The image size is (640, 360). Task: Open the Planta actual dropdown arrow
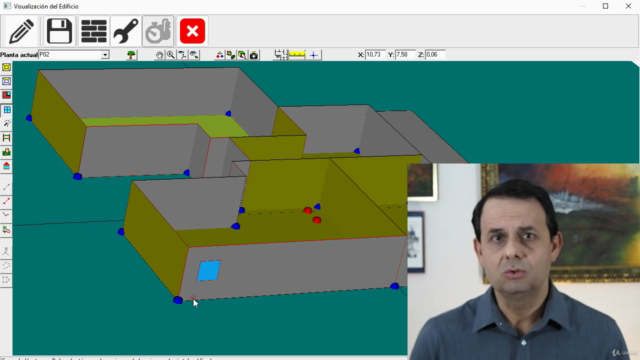105,55
